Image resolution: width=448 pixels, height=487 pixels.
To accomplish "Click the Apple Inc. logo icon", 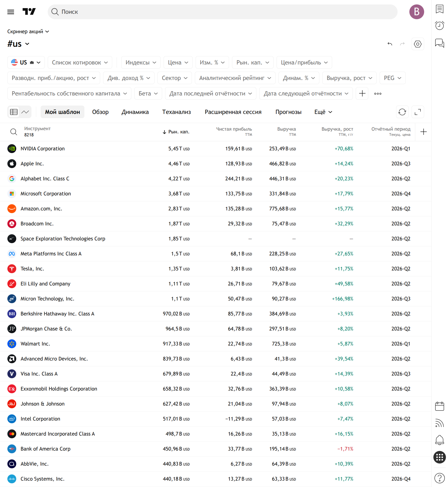I will click(x=12, y=164).
